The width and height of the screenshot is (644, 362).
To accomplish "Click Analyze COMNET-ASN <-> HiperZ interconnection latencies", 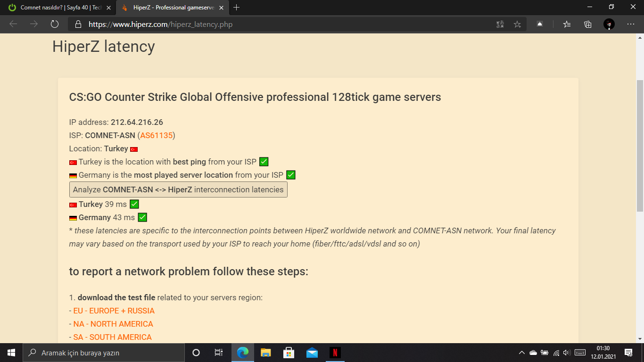I will pos(178,189).
